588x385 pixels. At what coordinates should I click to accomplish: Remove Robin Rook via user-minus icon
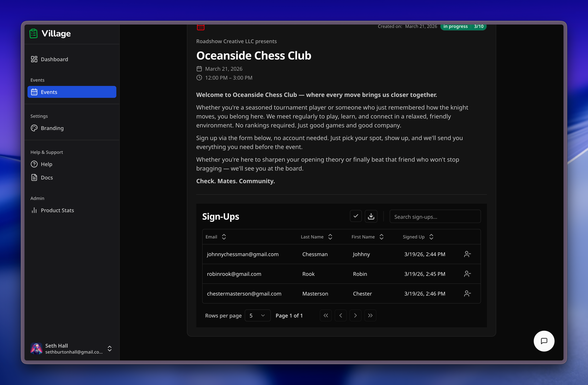tap(467, 274)
